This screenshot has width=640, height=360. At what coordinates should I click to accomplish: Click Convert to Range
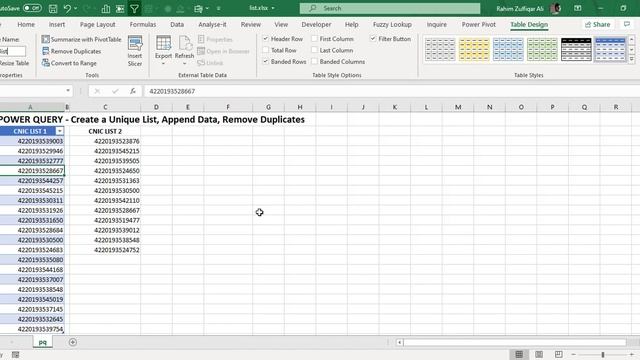click(x=69, y=63)
